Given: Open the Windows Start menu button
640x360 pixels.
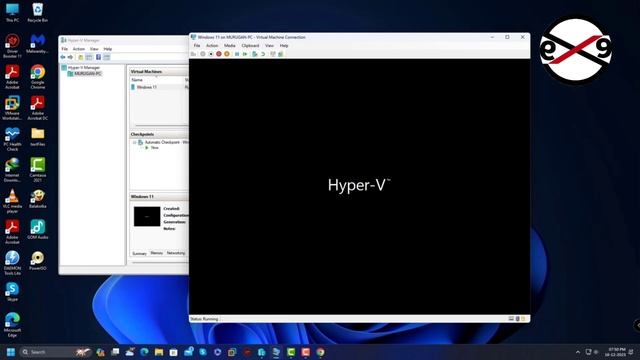Looking at the screenshot, I should [11, 352].
